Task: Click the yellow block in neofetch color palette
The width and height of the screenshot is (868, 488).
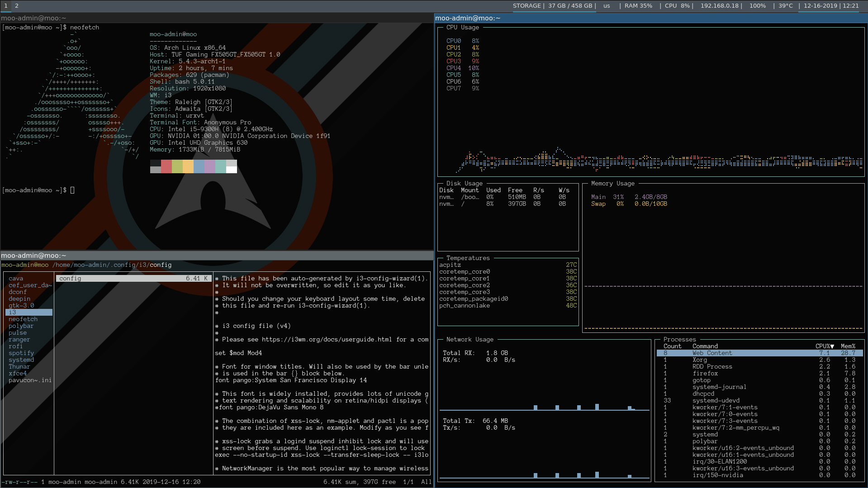Action: [x=188, y=166]
